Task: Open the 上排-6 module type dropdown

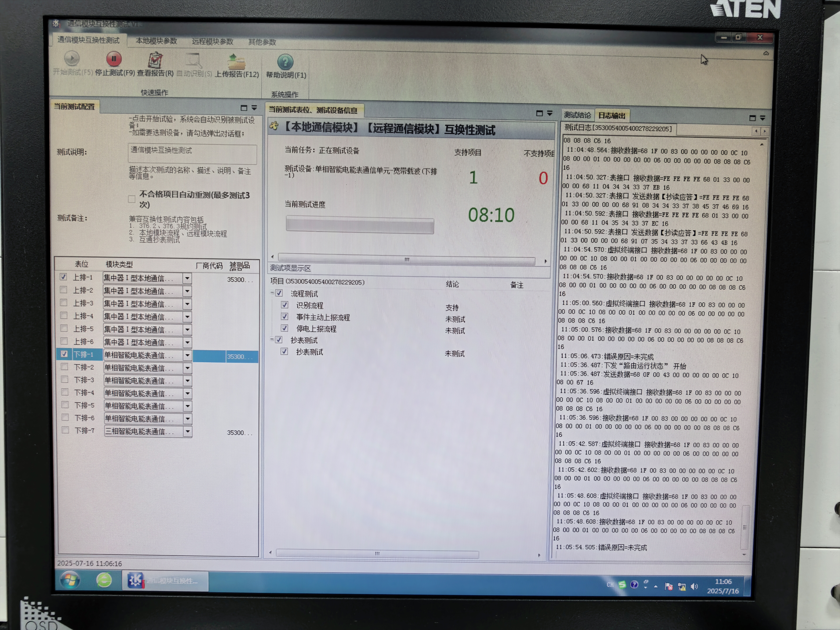Action: coord(187,343)
